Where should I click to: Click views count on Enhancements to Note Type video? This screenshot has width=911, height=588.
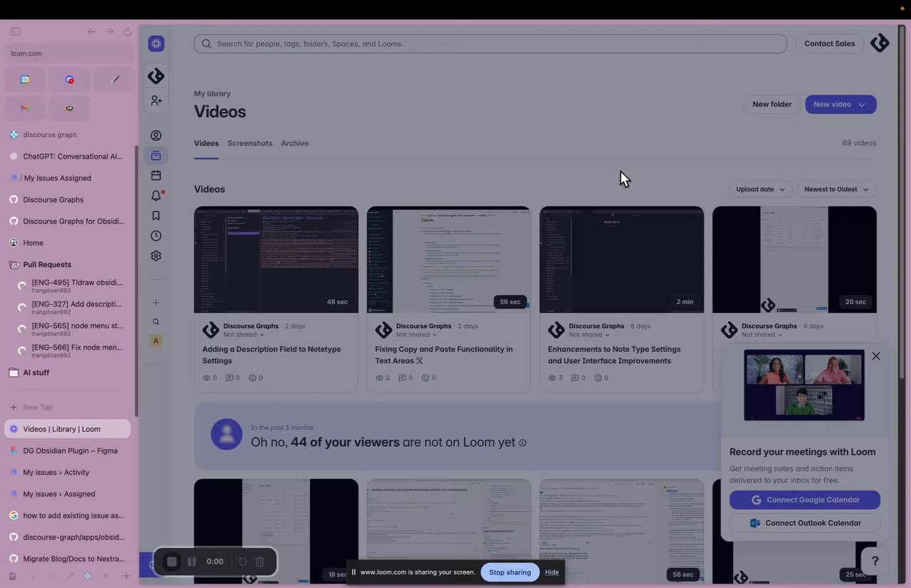pos(555,378)
